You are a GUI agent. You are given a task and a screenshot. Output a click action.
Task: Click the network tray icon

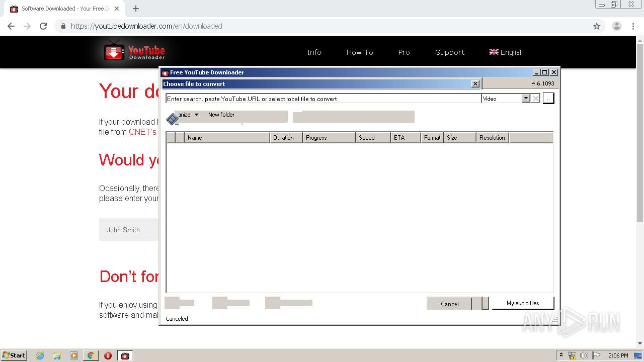click(572, 355)
